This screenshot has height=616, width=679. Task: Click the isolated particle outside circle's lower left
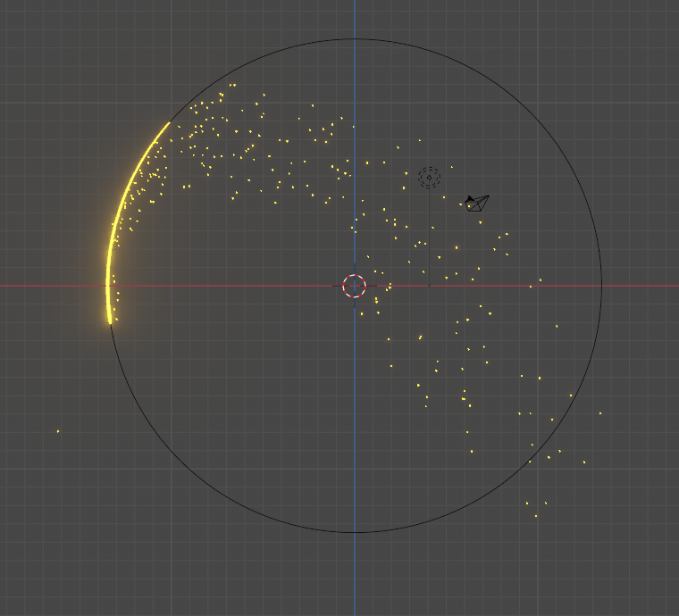[x=58, y=432]
